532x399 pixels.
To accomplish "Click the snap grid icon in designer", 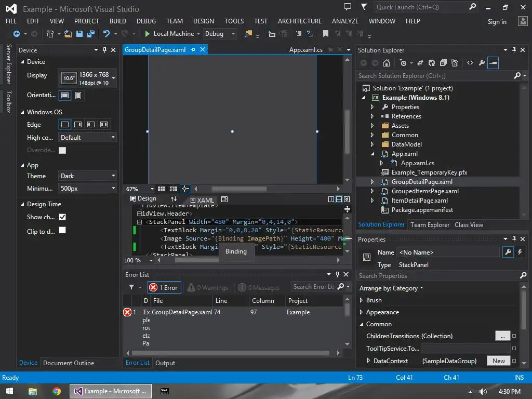I will pyautogui.click(x=162, y=189).
